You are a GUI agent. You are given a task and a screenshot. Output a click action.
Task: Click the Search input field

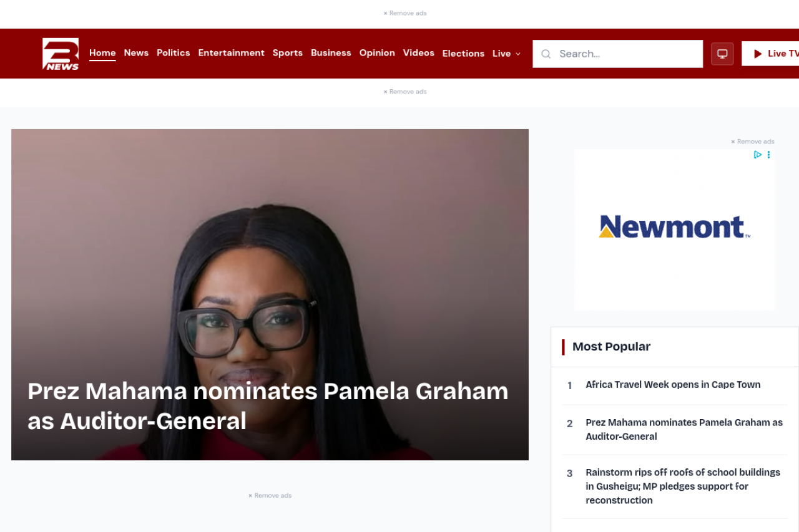click(x=618, y=54)
